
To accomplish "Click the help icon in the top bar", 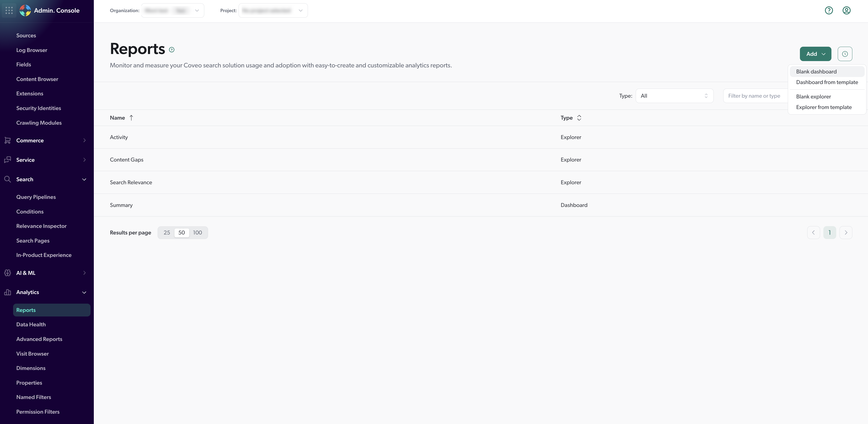I will (829, 10).
